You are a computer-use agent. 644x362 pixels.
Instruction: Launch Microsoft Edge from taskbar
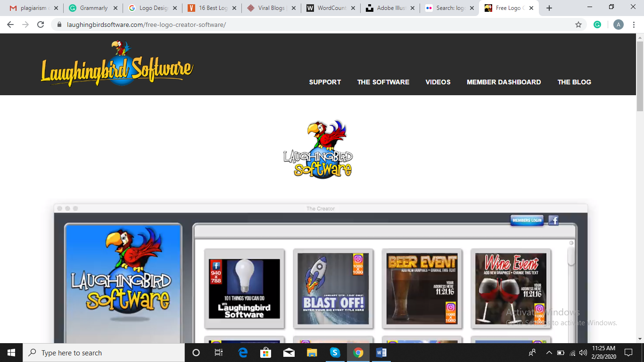(243, 353)
